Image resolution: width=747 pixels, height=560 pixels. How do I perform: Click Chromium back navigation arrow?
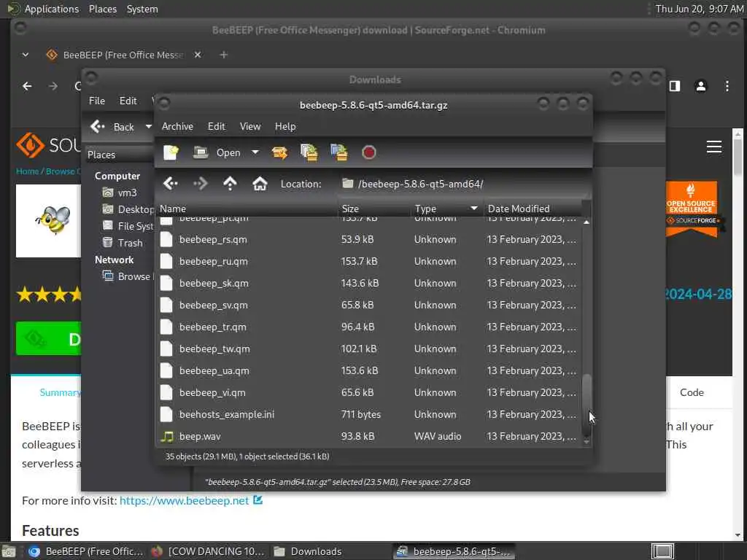coord(27,86)
